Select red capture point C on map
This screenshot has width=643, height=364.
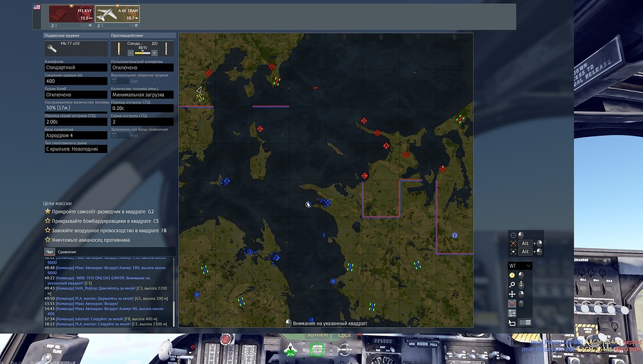click(365, 176)
